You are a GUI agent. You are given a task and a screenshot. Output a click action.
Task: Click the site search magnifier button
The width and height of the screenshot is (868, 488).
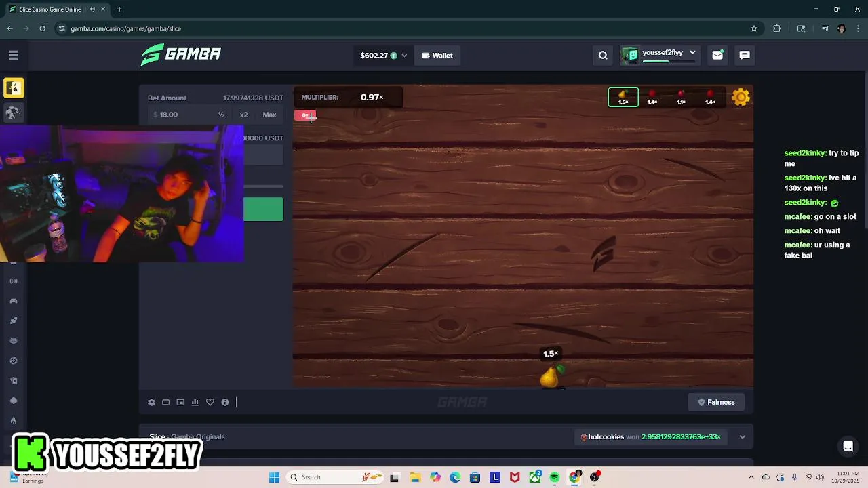pos(603,56)
